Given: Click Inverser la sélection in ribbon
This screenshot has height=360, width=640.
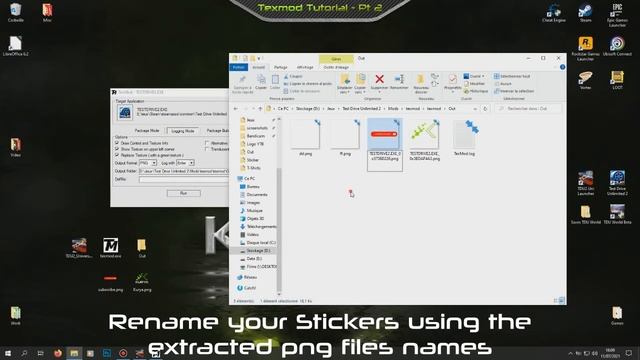Looking at the screenshot, I should pos(513,91).
